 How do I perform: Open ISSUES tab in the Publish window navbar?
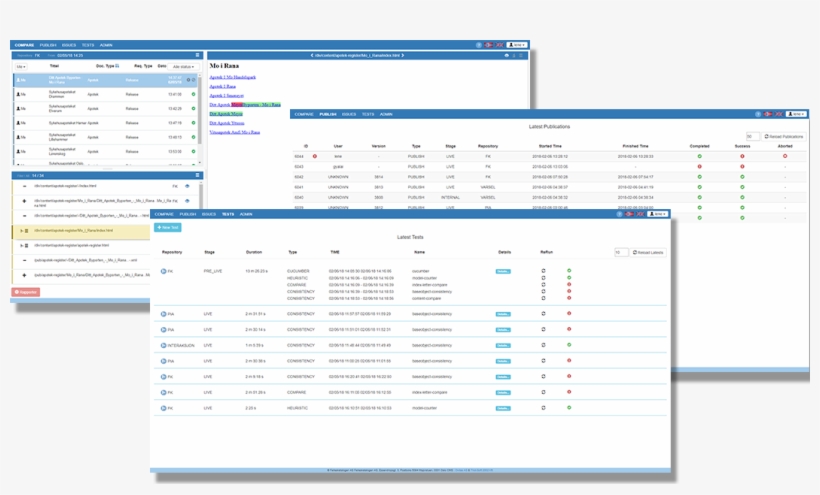point(349,114)
